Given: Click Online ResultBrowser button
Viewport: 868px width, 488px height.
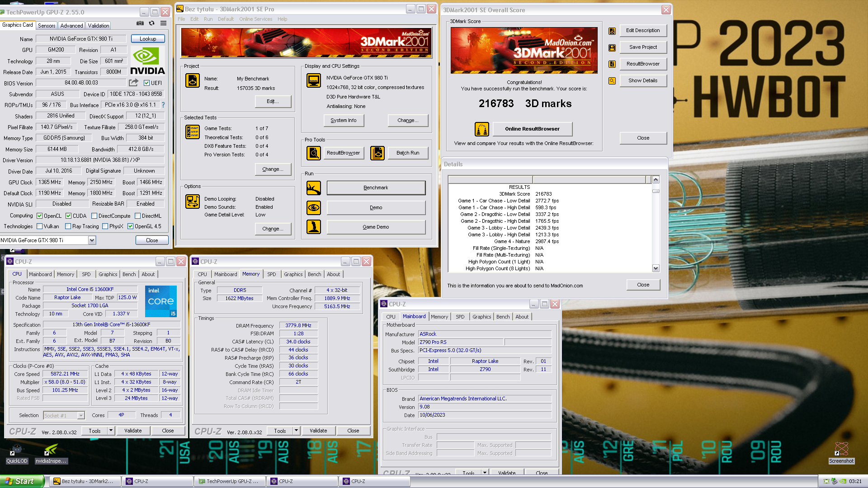Looking at the screenshot, I should tap(533, 129).
